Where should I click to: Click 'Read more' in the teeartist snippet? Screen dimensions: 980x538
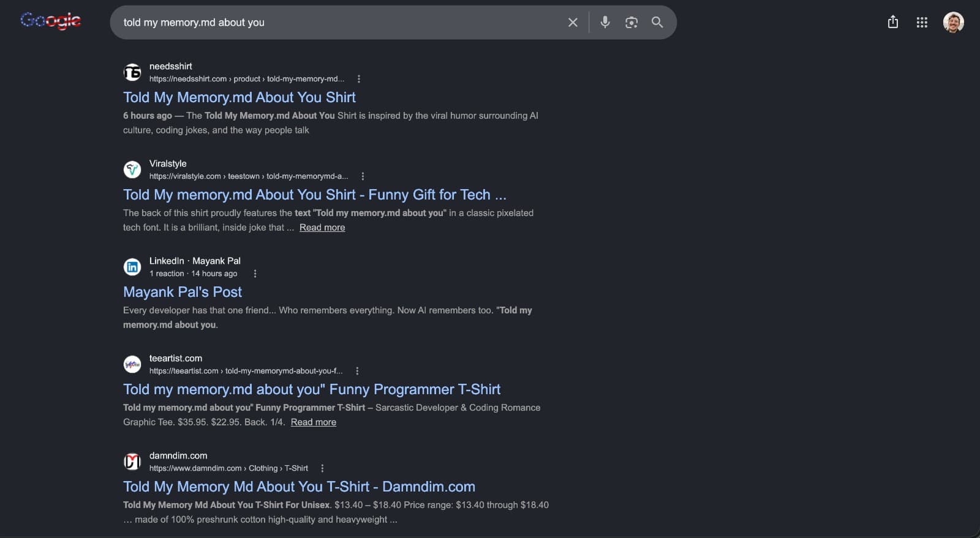[x=314, y=422]
